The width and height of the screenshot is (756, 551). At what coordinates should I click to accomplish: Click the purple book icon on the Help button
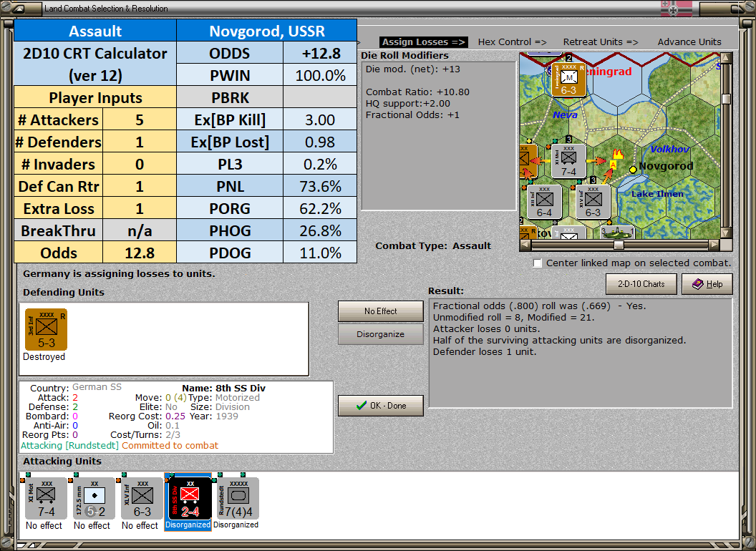(698, 284)
